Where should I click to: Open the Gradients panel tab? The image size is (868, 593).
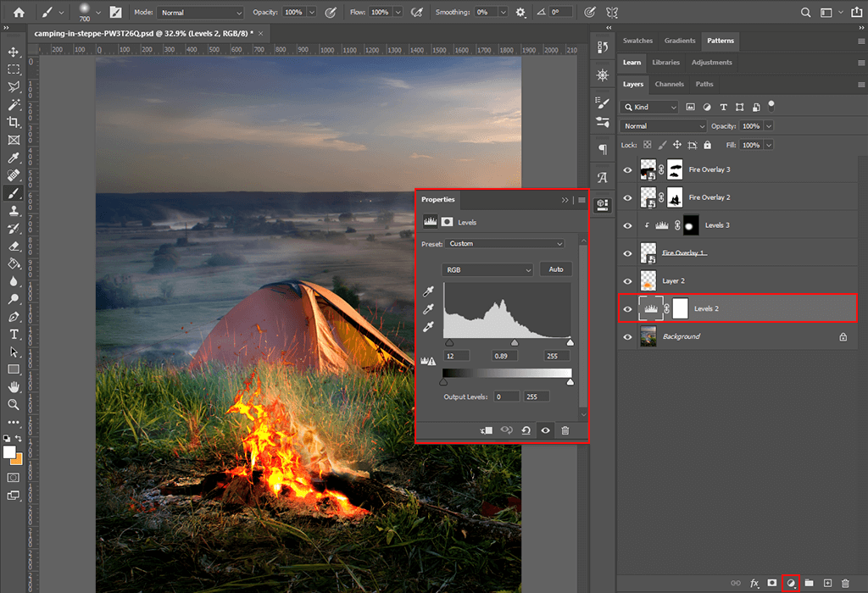tap(679, 41)
